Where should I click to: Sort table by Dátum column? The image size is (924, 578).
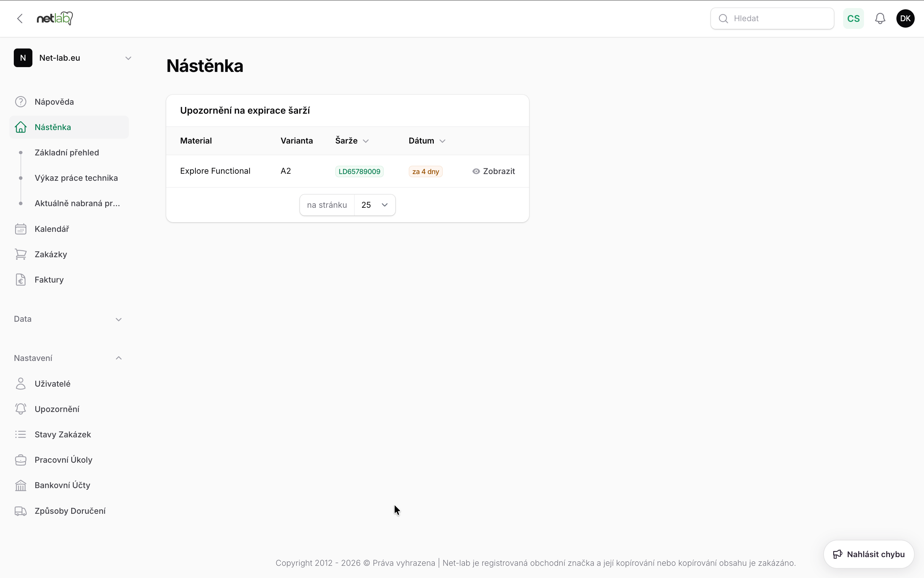427,141
